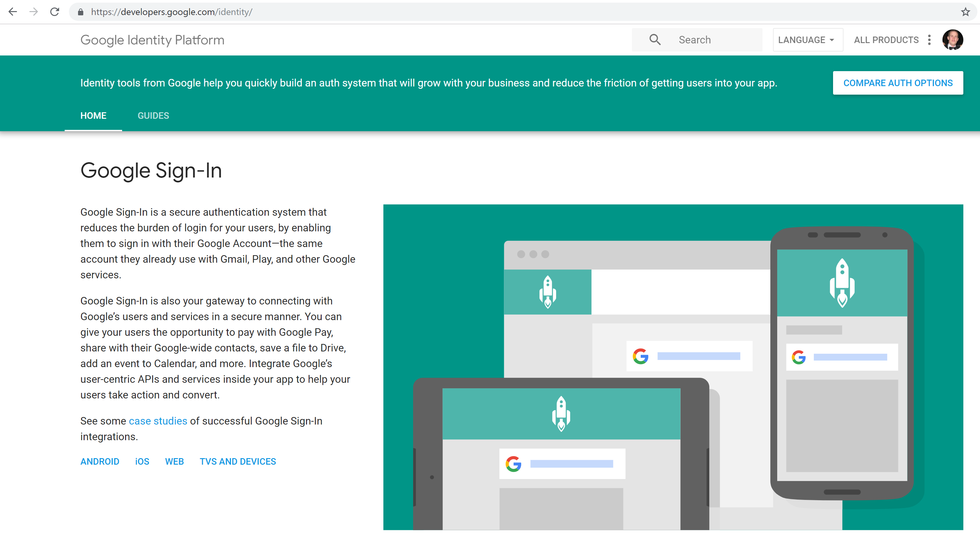Switch to the GUIDES tab

coord(153,116)
